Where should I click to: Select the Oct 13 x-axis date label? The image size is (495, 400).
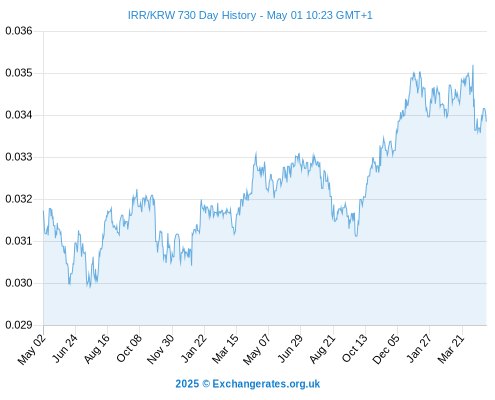[x=354, y=348]
